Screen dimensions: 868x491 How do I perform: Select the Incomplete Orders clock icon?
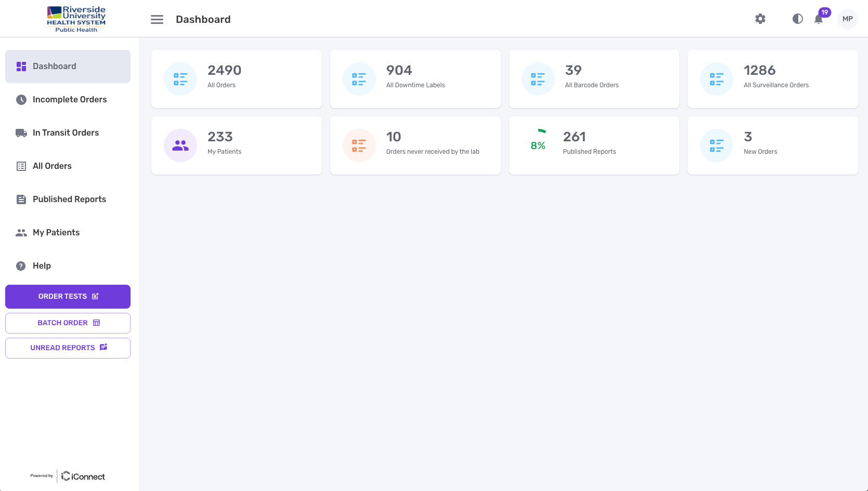[20, 99]
